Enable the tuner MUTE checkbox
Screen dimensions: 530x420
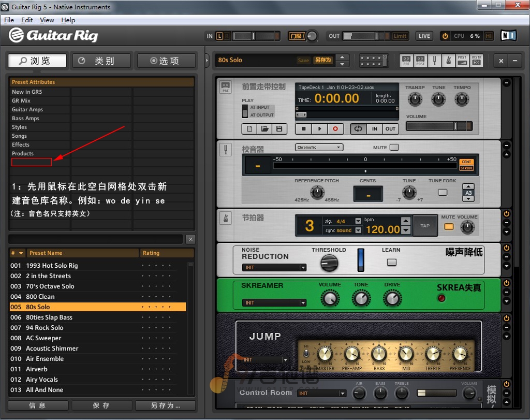tap(394, 148)
